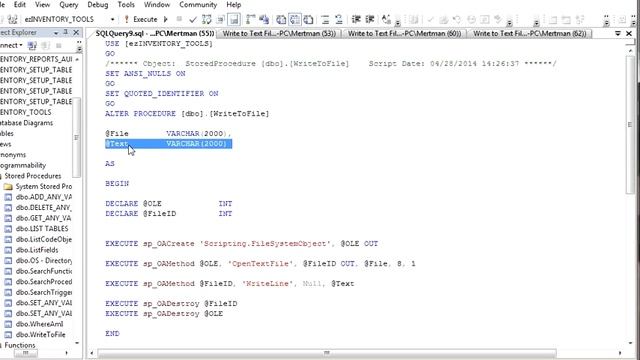Select Database Diagrams tree node
Viewport: 640px width, 360px height.
point(27,123)
